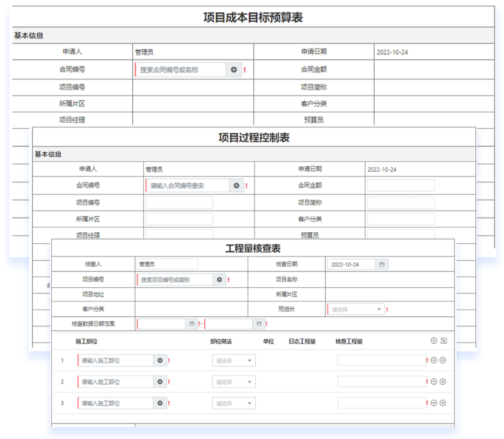The image size is (504, 439).
Task: Click the 2022-10-24 申请日期 value in 项目成本目标预算表
Action: click(392, 52)
